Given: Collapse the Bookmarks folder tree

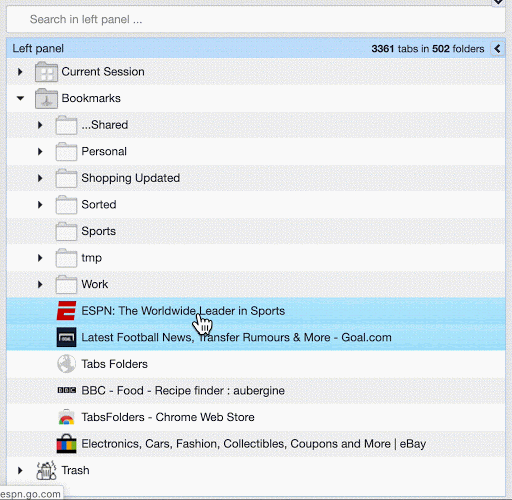Looking at the screenshot, I should (x=20, y=98).
